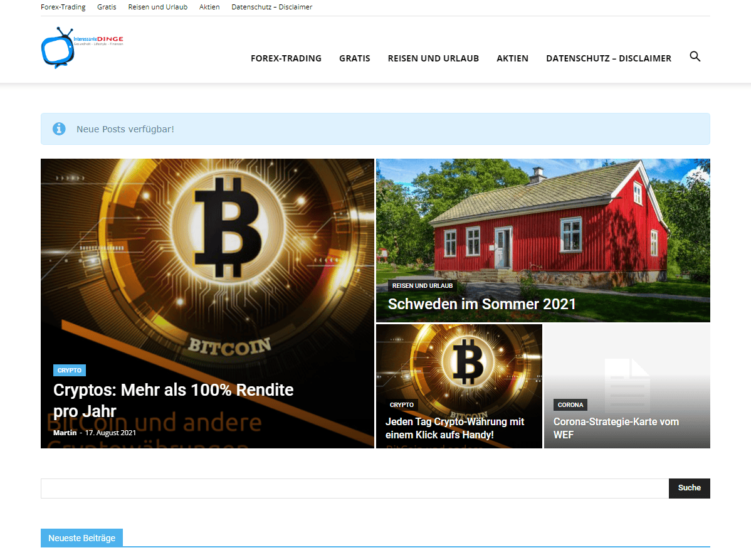Click the Neue Posts verfügbar! notification text
Screen dimensions: 751x560
coord(125,129)
